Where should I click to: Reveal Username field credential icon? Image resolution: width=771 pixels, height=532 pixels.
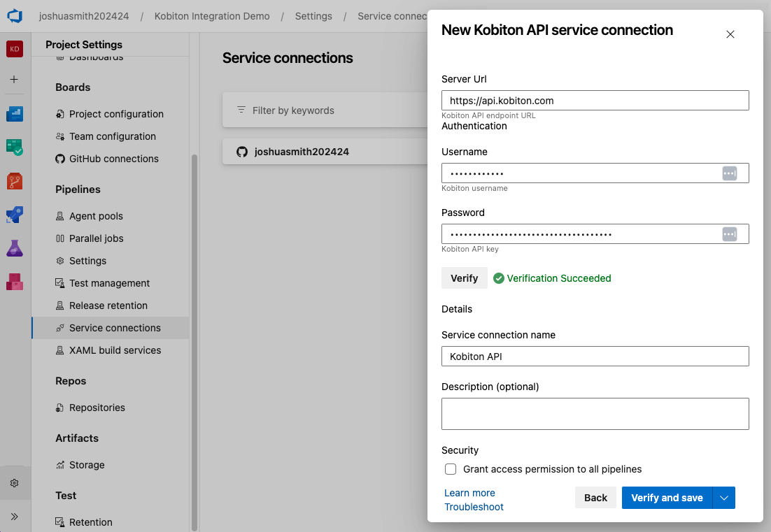coord(730,173)
